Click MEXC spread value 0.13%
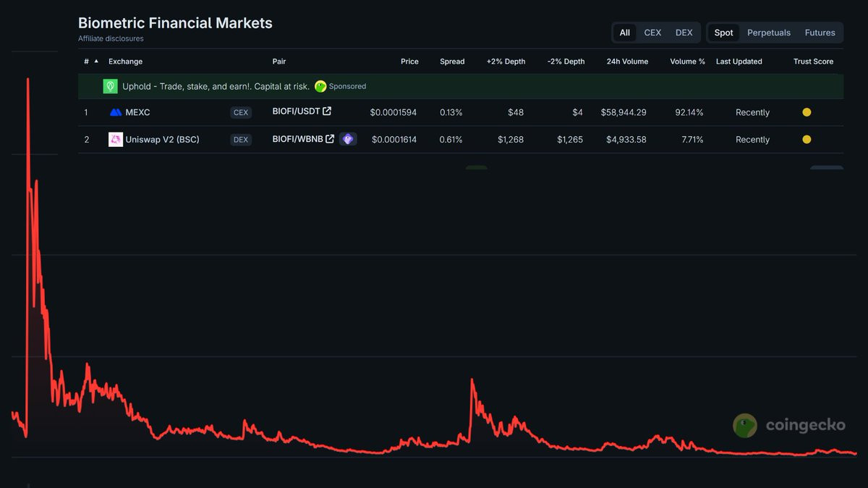Viewport: 868px width, 488px height. pyautogui.click(x=451, y=112)
